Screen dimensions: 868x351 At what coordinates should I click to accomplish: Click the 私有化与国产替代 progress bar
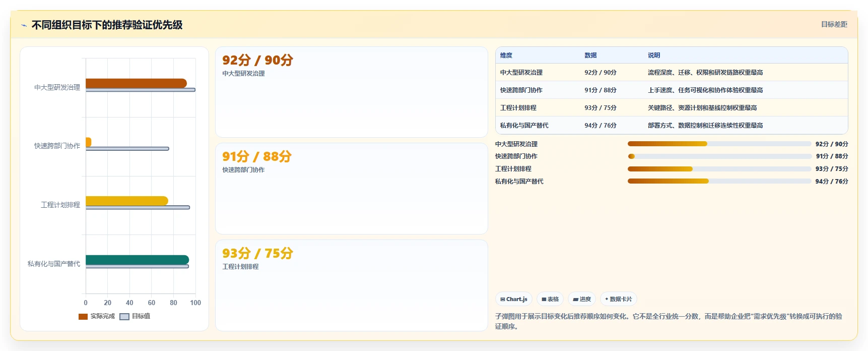tap(719, 181)
